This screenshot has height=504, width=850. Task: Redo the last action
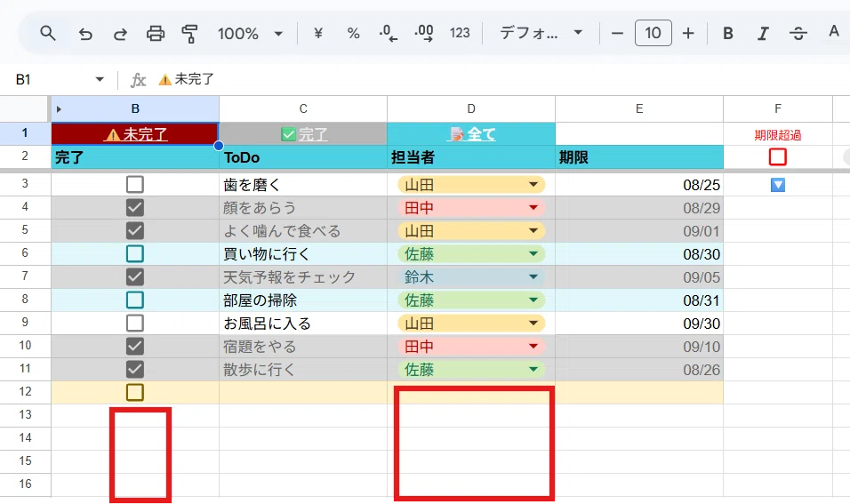pyautogui.click(x=120, y=34)
